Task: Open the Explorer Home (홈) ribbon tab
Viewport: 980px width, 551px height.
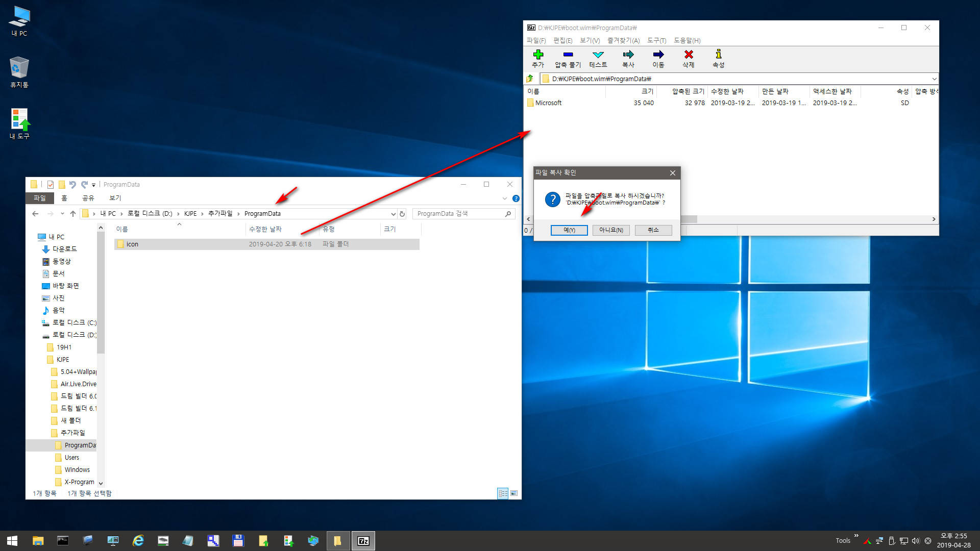Action: click(64, 198)
